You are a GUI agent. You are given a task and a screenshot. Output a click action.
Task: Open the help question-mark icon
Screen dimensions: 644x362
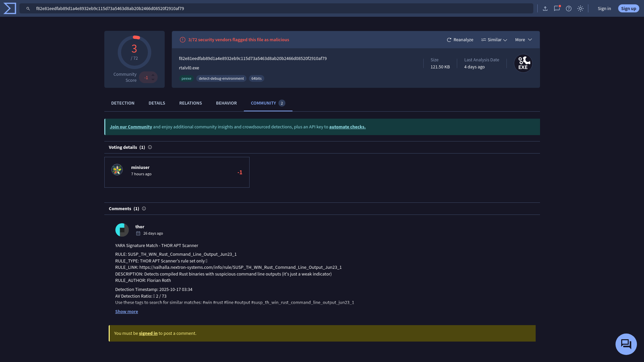(569, 8)
